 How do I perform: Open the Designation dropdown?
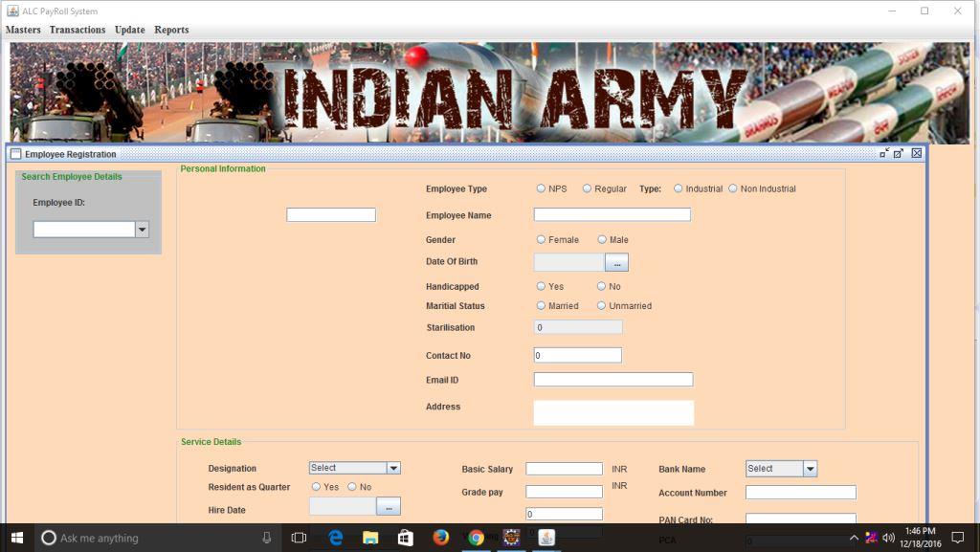(x=393, y=468)
